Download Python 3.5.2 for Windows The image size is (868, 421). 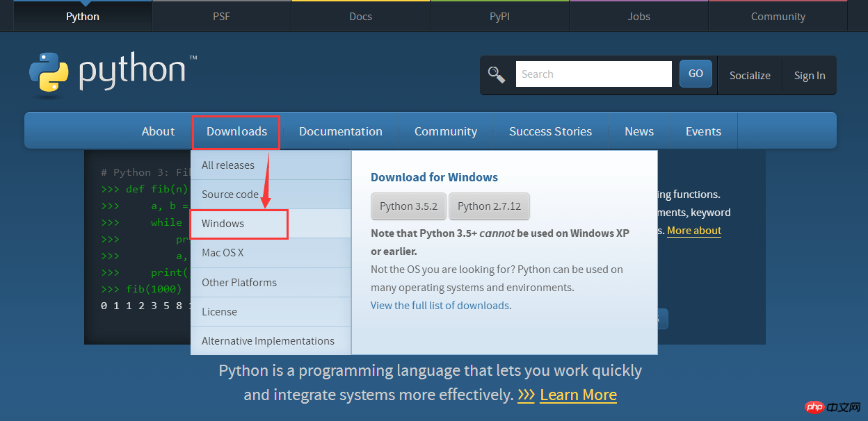(408, 206)
